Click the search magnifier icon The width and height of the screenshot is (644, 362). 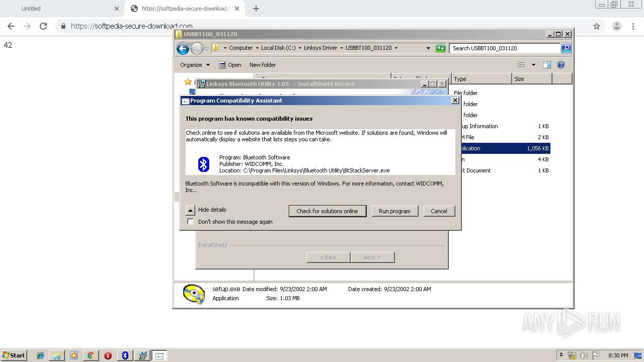[566, 48]
